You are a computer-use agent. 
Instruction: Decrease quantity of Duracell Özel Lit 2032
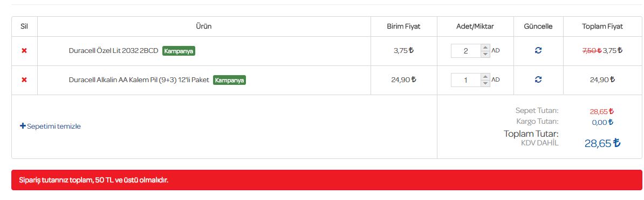click(485, 54)
